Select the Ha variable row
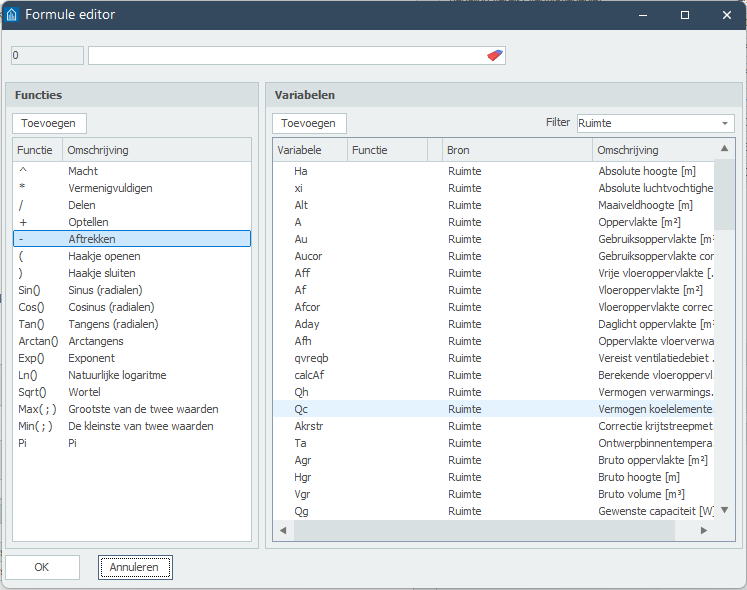This screenshot has width=747, height=590. coord(300,171)
